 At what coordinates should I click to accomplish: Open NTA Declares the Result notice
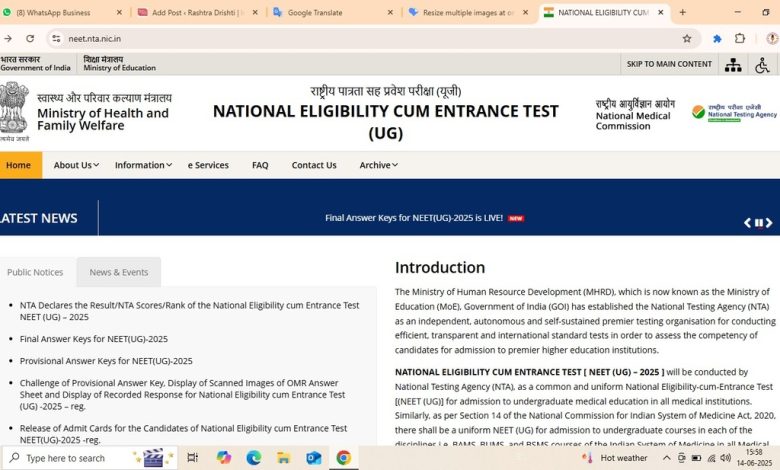click(x=190, y=311)
